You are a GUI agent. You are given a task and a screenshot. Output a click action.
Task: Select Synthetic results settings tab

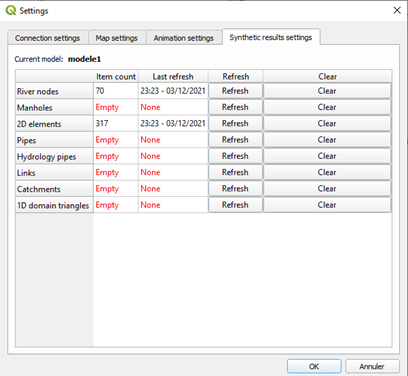click(271, 37)
